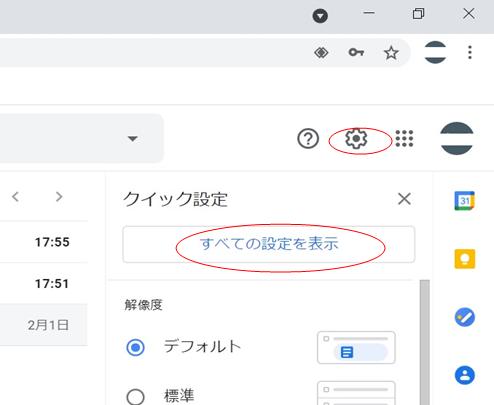Open the Google apps grid launcher

pyautogui.click(x=404, y=138)
